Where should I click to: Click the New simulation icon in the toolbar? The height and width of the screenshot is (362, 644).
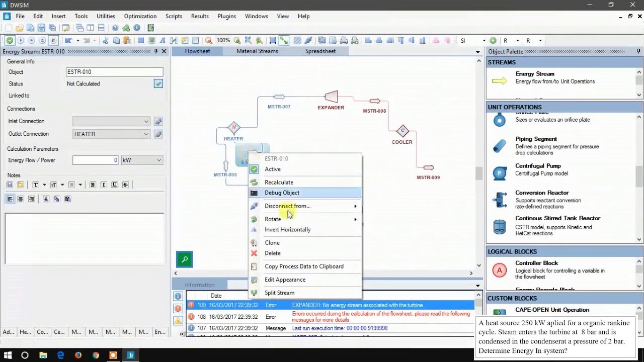[9, 28]
